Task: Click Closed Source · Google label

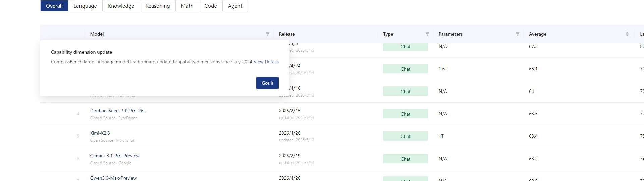Action: click(x=110, y=163)
